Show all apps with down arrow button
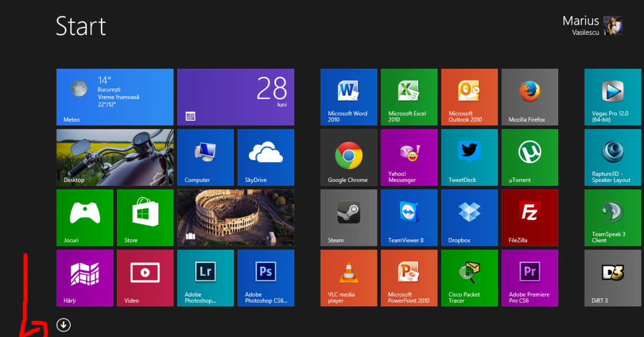 click(x=63, y=325)
